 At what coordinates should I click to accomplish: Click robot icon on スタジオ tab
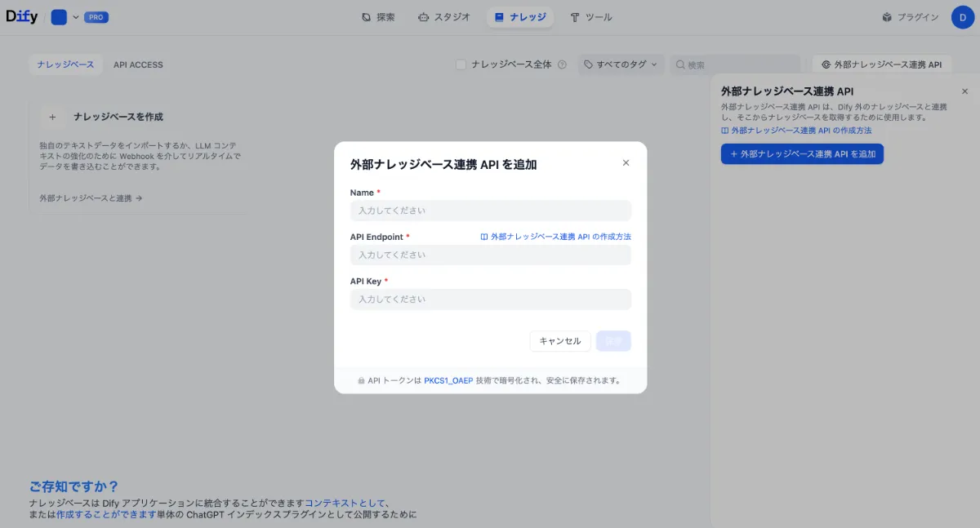pos(422,17)
